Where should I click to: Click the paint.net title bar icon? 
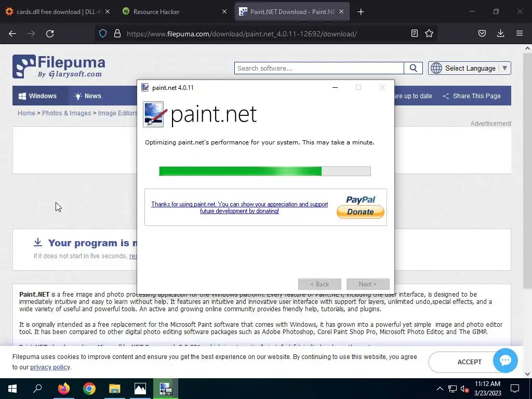click(x=145, y=87)
